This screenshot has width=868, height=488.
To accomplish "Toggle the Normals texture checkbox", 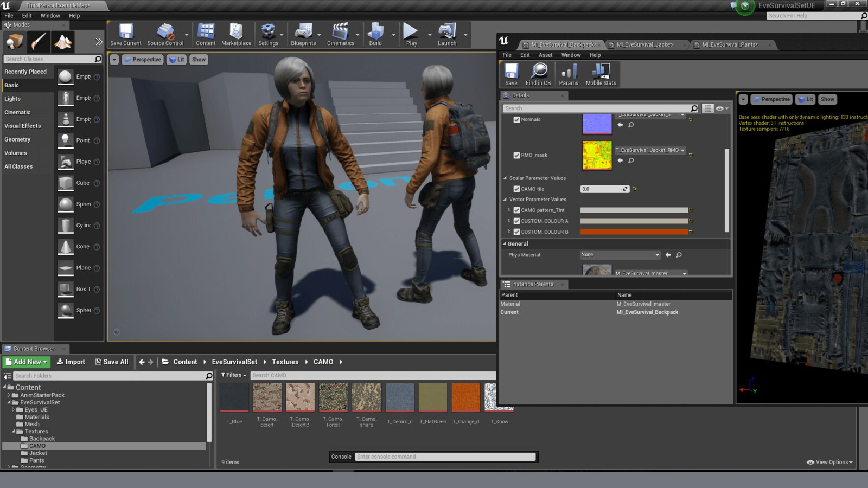I will pos(516,119).
